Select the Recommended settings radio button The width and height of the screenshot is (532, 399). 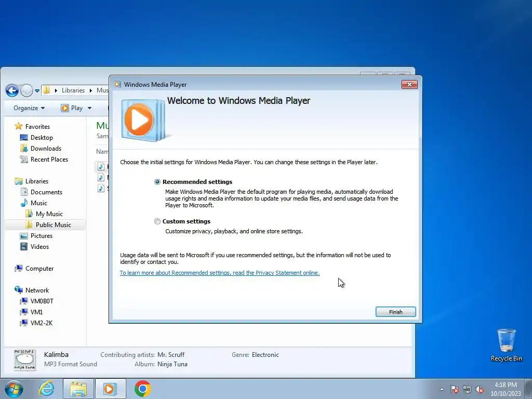click(157, 182)
